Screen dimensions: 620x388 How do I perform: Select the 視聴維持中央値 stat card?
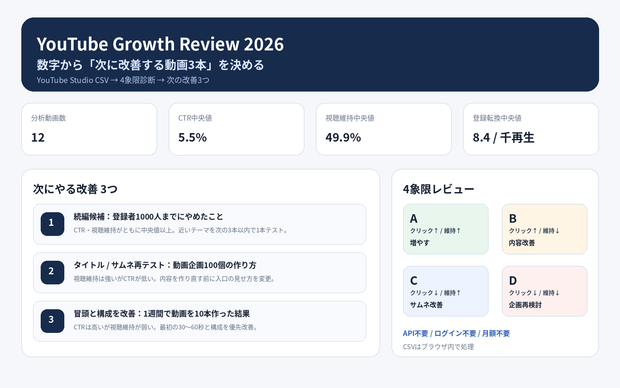384,129
